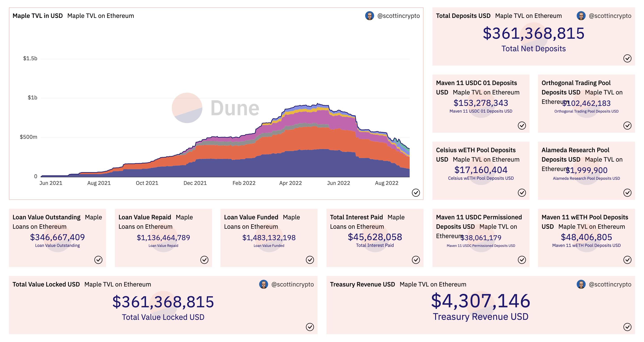Open Maple TVL in USD chart title
Viewport: 644px width, 342px height.
click(x=38, y=16)
